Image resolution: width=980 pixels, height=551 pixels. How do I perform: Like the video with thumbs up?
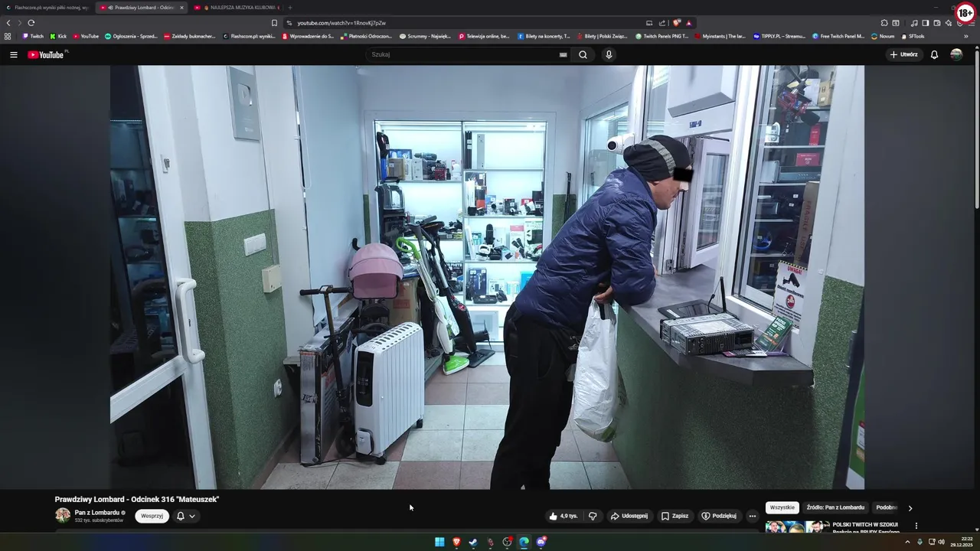(563, 516)
